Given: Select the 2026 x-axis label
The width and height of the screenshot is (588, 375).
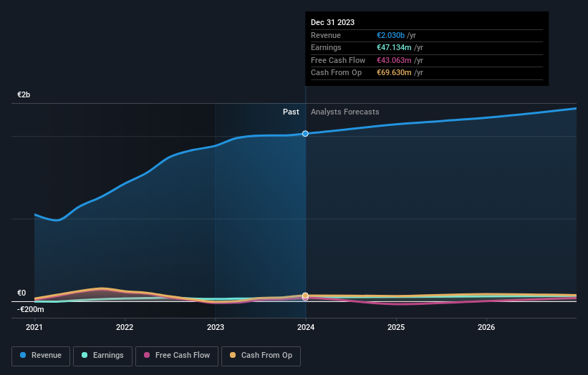Looking at the screenshot, I should (486, 327).
